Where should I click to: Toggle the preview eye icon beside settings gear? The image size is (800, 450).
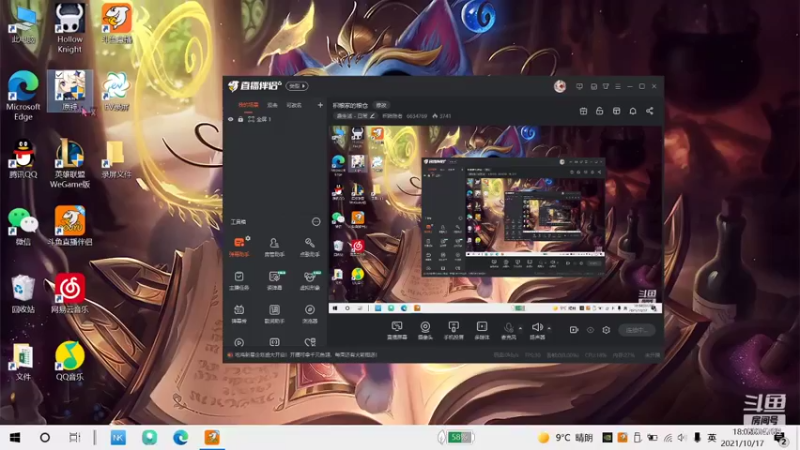click(x=590, y=330)
